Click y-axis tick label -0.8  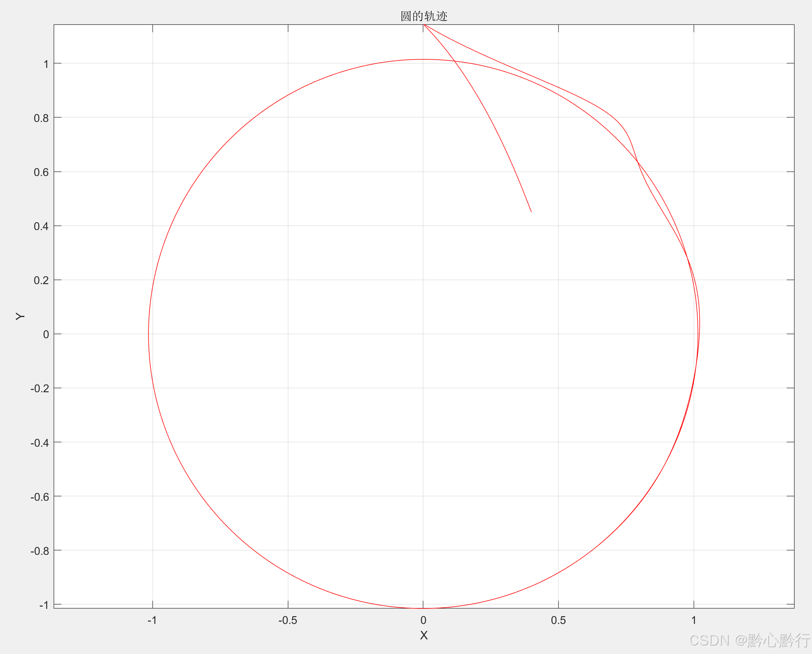tap(39, 550)
